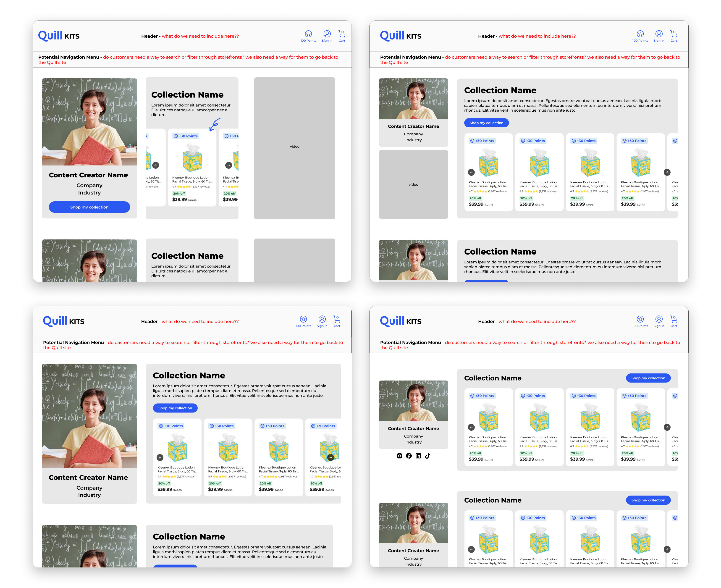Image resolution: width=721 pixels, height=588 pixels.
Task: Click Shop my collection in mockup with small video box
Action: [x=486, y=123]
